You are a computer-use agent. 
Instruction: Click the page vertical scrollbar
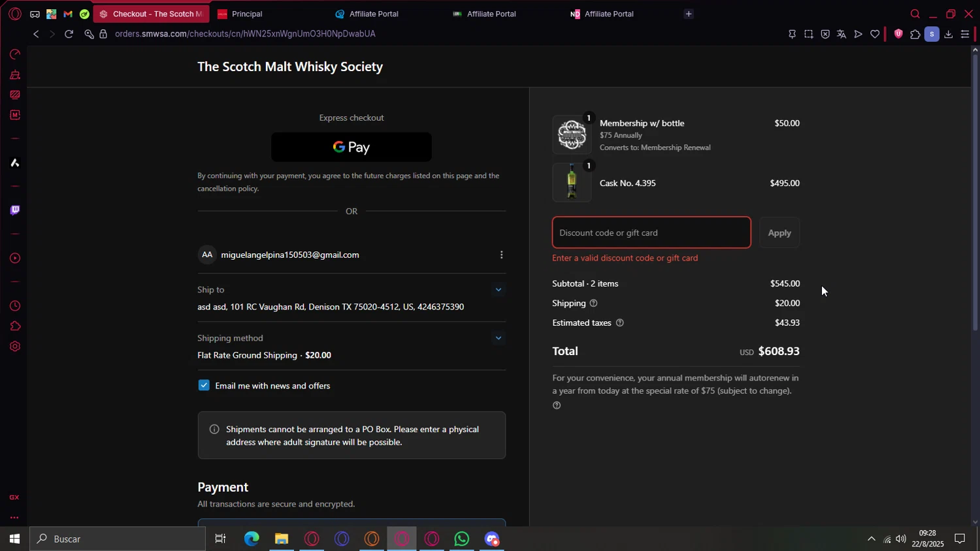click(975, 193)
